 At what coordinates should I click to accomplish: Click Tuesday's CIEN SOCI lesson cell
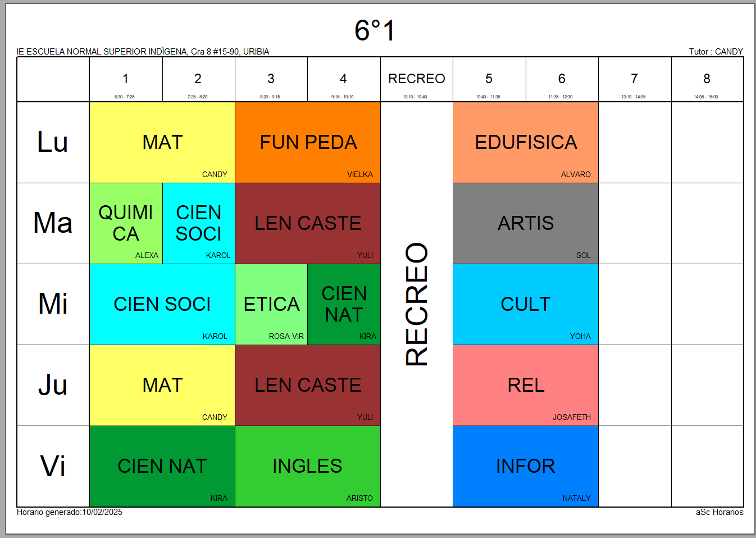pos(198,223)
